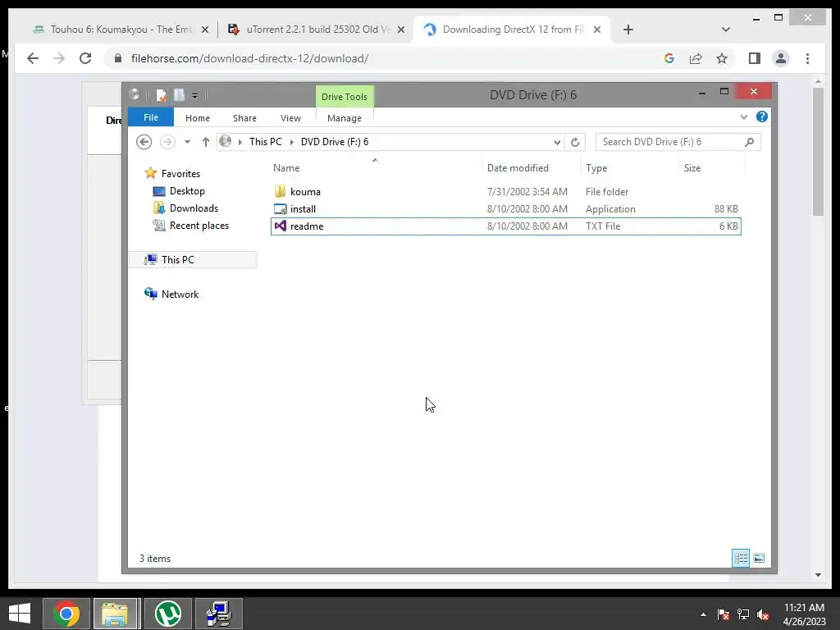Open the Windows Start button

point(20,614)
